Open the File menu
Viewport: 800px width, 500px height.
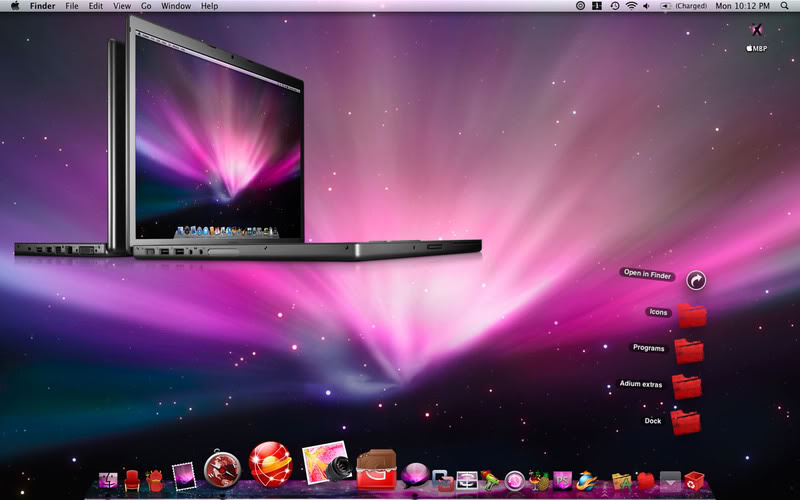[x=72, y=6]
